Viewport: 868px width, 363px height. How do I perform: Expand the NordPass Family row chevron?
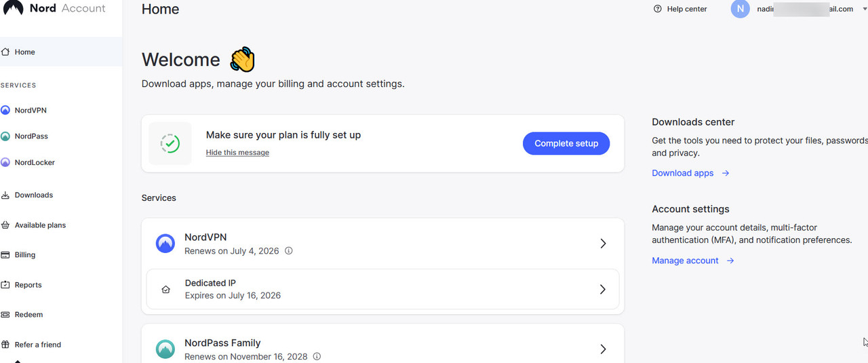pos(603,349)
